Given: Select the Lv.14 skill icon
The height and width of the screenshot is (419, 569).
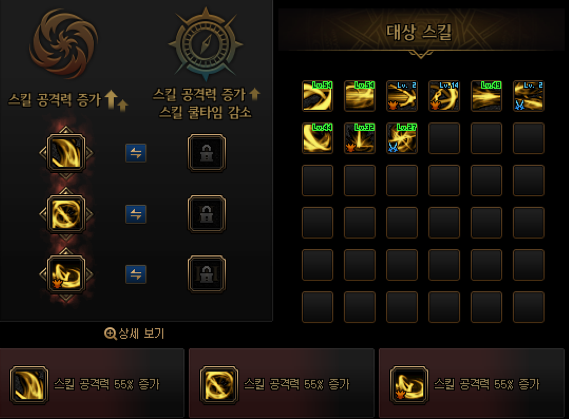Looking at the screenshot, I should coord(444,96).
